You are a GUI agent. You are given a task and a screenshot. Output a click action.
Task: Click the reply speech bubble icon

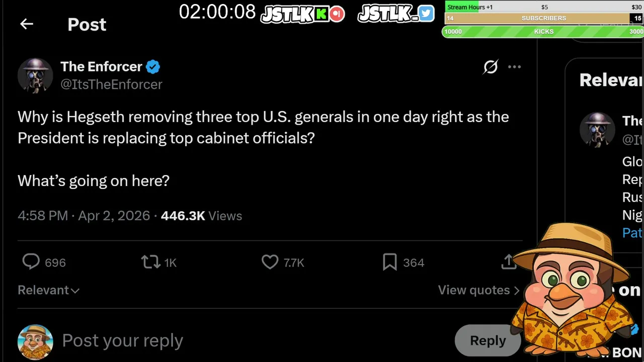(x=31, y=262)
